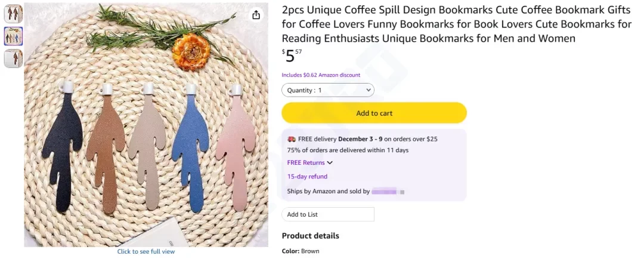Click the product title text
This screenshot has height=259, width=644.
coord(456,24)
